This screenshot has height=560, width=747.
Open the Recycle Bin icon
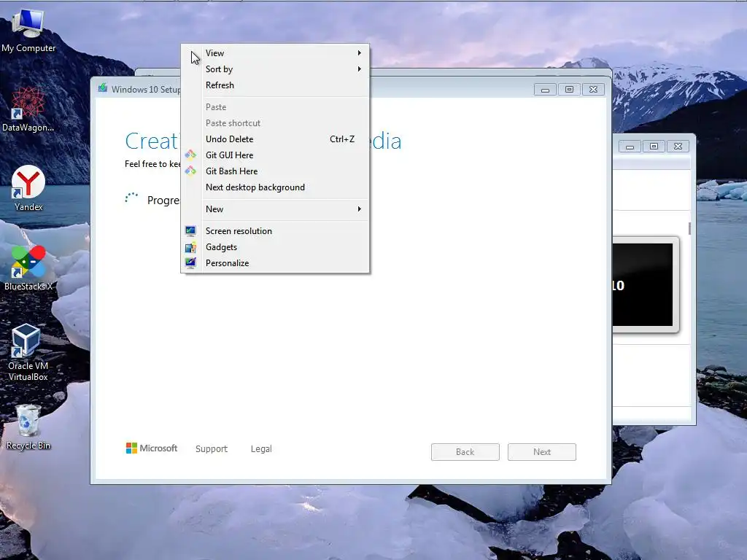tap(28, 427)
